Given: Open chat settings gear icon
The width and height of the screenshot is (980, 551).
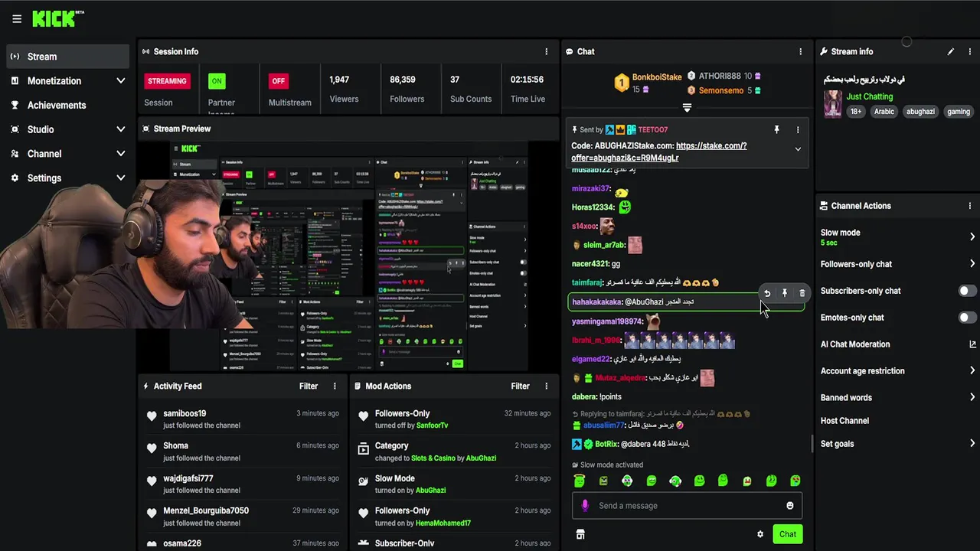Looking at the screenshot, I should [760, 534].
